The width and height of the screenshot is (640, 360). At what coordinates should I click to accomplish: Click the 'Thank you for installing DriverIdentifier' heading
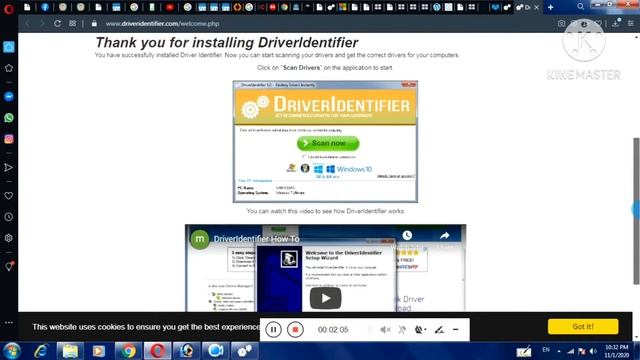[227, 42]
